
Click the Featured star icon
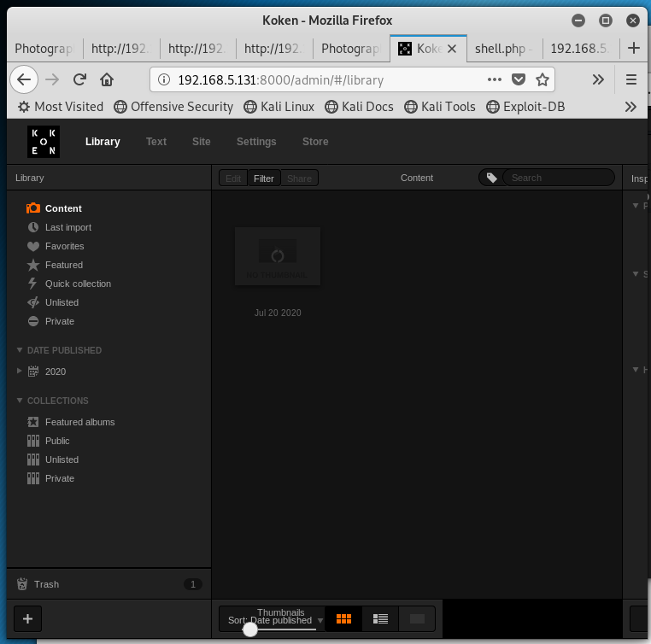coord(33,265)
